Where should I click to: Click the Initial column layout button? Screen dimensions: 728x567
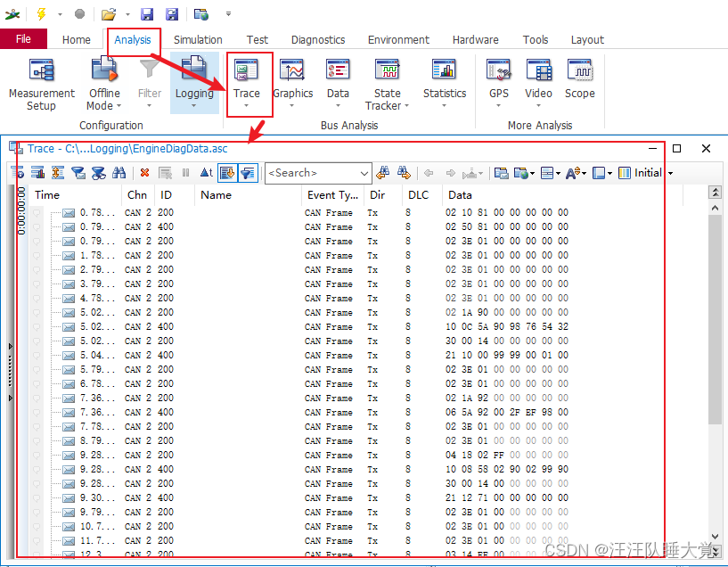pyautogui.click(x=641, y=173)
